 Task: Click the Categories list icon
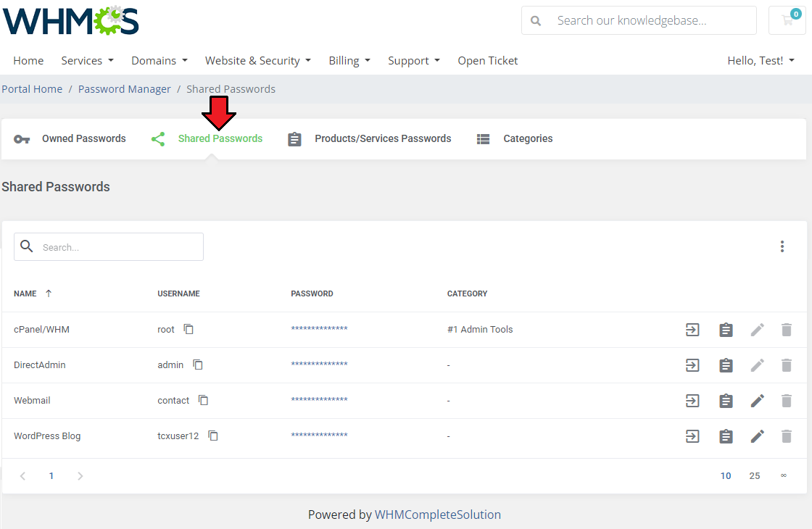483,138
